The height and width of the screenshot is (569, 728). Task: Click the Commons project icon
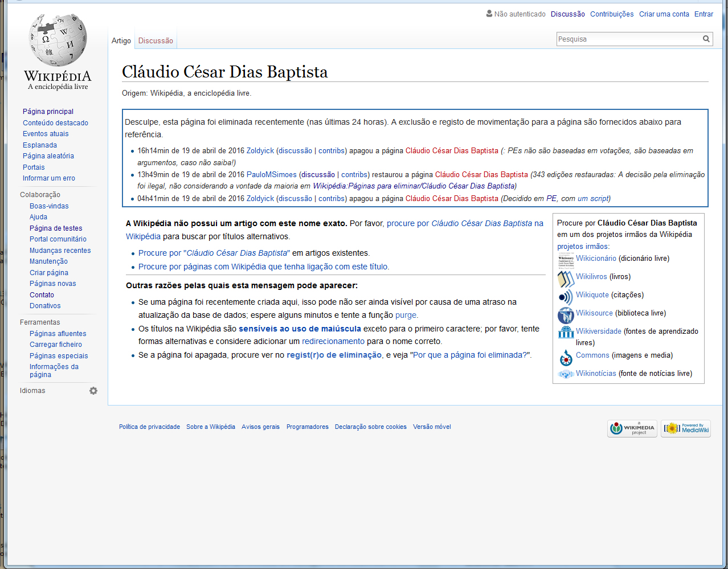(565, 357)
